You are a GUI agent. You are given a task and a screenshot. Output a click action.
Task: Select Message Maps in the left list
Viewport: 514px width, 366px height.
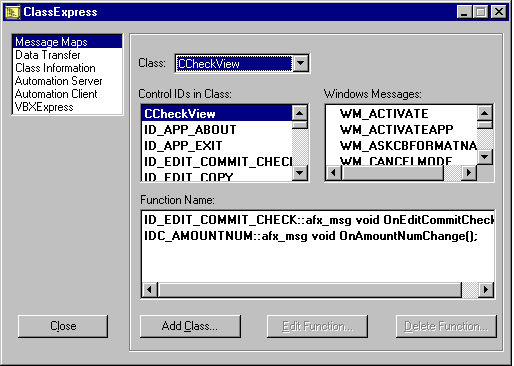(67, 42)
